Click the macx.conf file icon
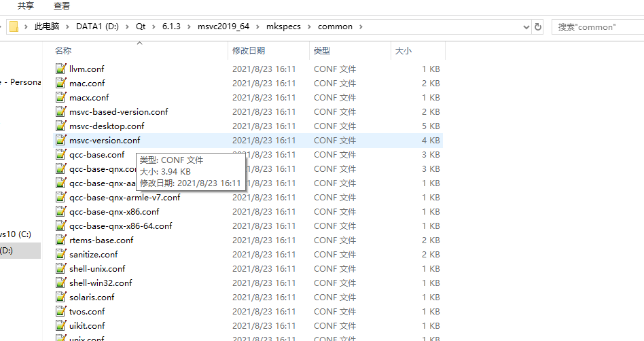The image size is (644, 341). click(x=60, y=97)
